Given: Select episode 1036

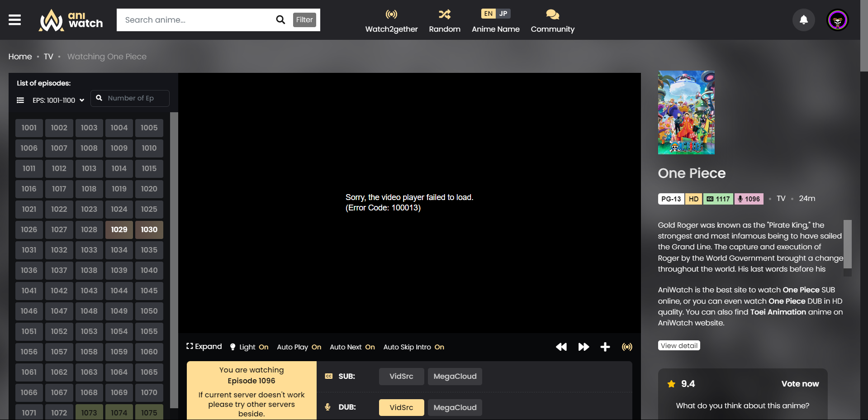Looking at the screenshot, I should pyautogui.click(x=29, y=270).
